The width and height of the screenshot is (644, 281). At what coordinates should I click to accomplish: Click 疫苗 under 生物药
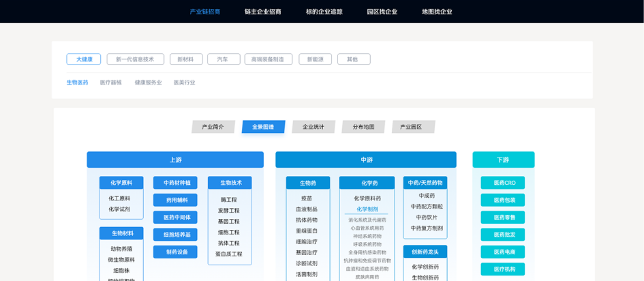pyautogui.click(x=307, y=198)
